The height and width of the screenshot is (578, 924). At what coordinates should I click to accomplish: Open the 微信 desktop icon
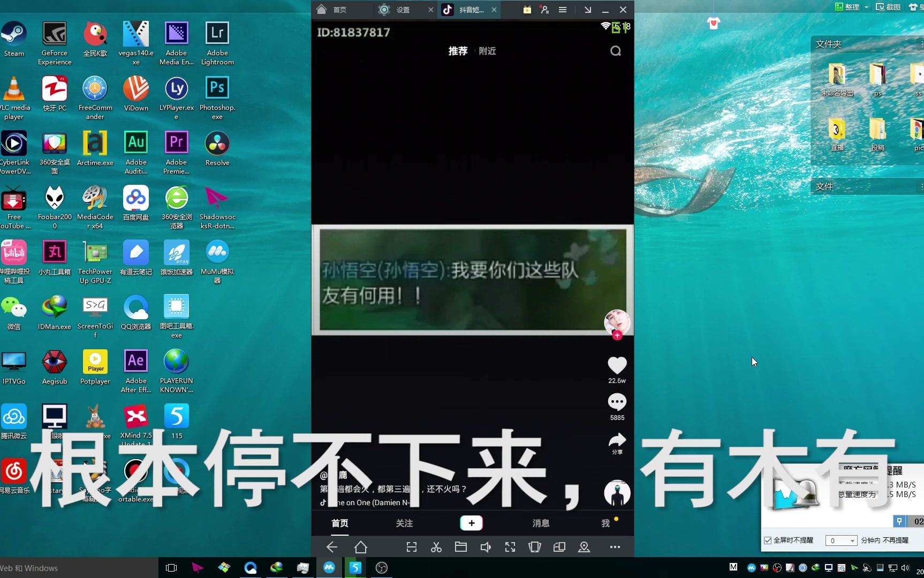pyautogui.click(x=14, y=312)
